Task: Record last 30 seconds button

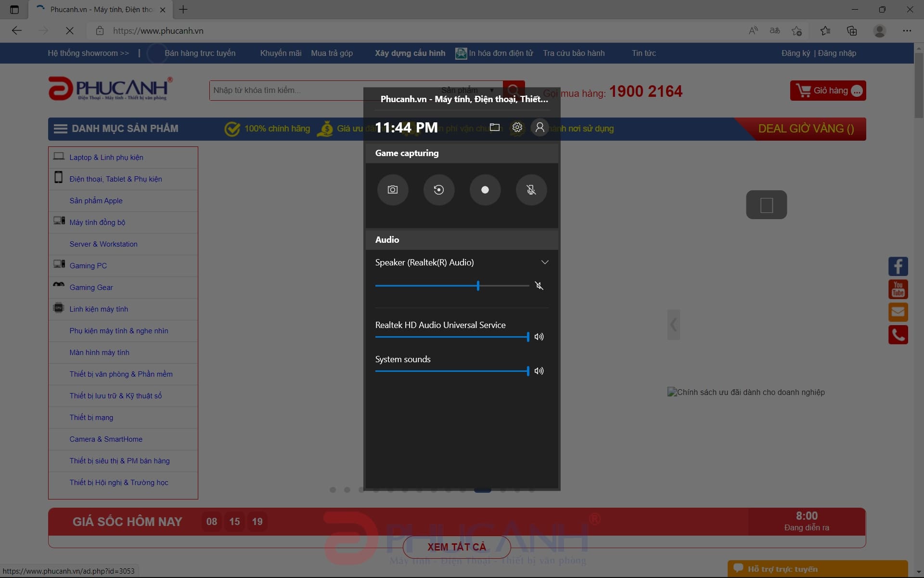Action: tap(439, 190)
